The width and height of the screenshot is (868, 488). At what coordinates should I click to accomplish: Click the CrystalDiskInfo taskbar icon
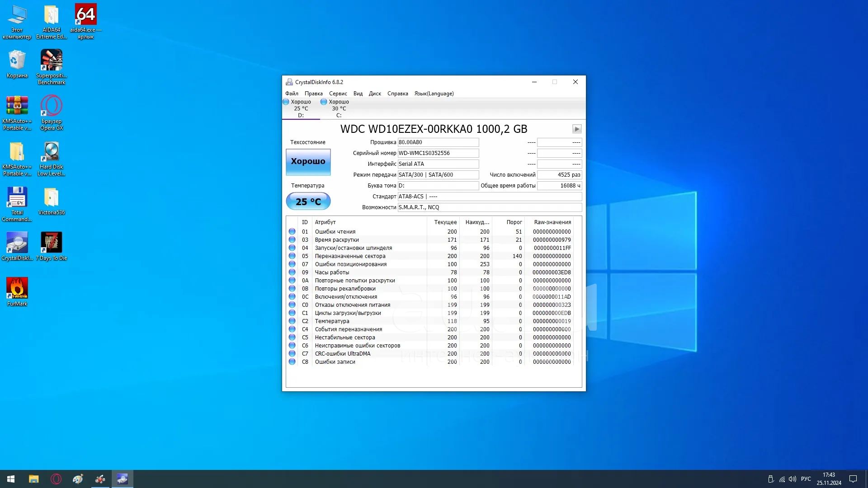[x=123, y=479]
